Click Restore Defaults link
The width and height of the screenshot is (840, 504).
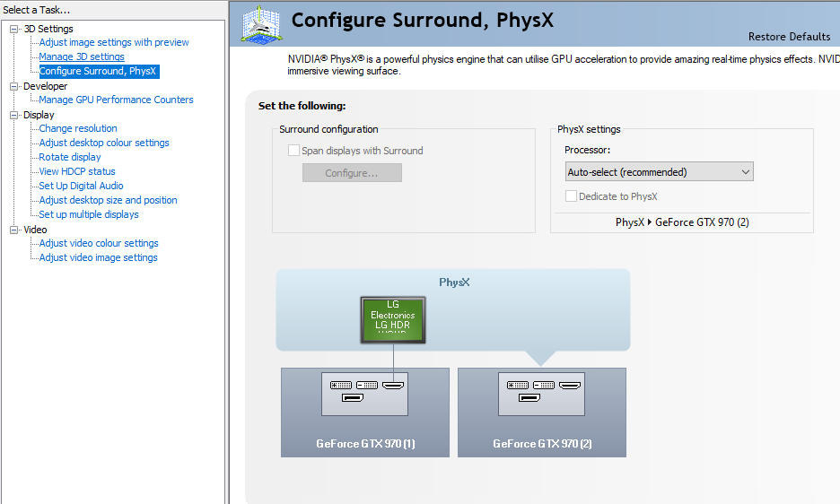click(789, 37)
